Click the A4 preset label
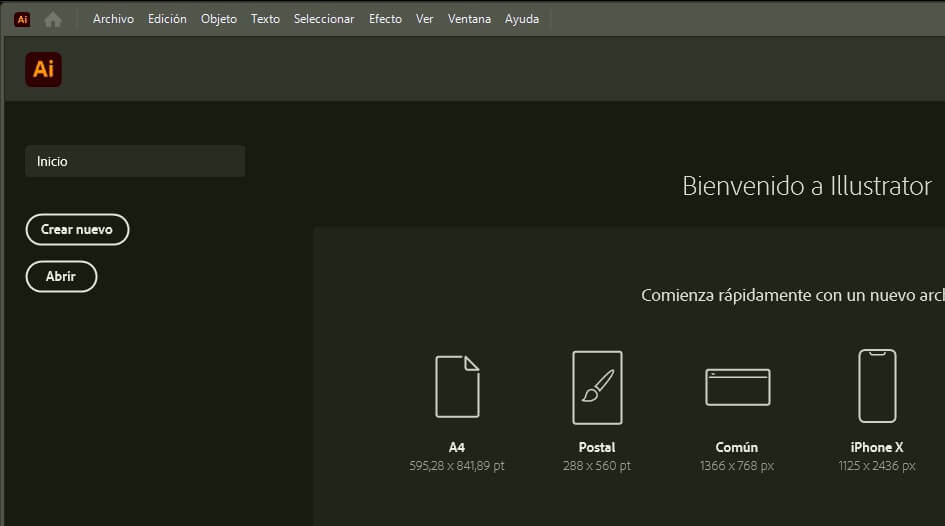 [x=457, y=448]
